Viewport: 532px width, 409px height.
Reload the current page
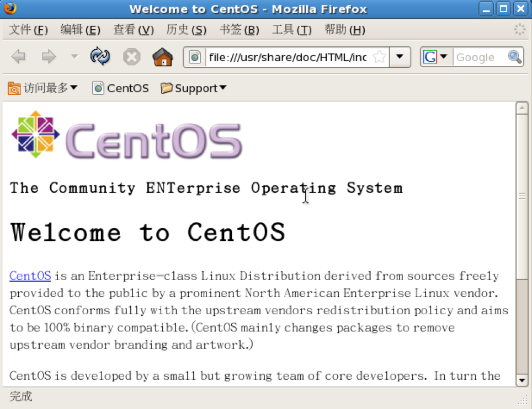(x=100, y=56)
